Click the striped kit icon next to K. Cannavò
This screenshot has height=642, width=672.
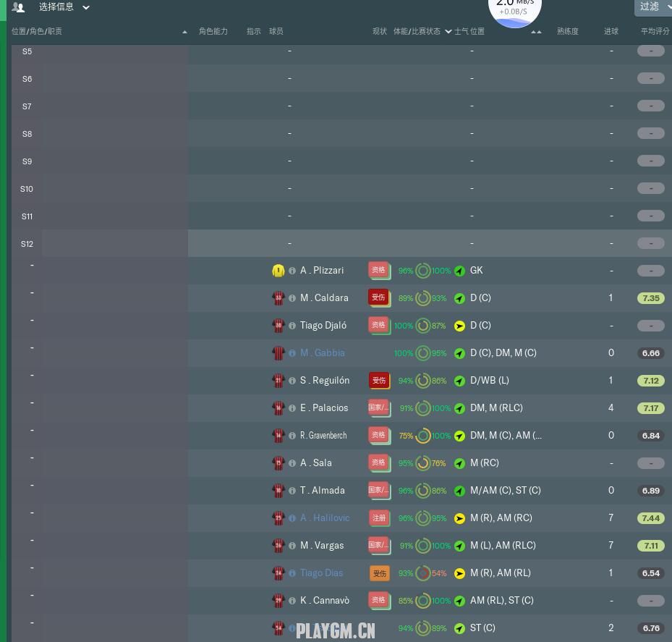click(278, 601)
